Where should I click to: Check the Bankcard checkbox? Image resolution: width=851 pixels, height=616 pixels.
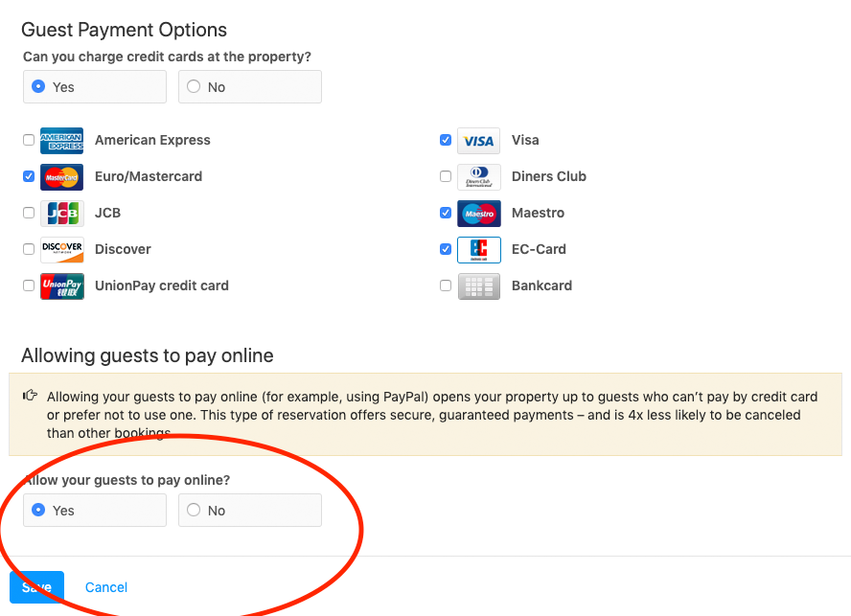pyautogui.click(x=446, y=285)
